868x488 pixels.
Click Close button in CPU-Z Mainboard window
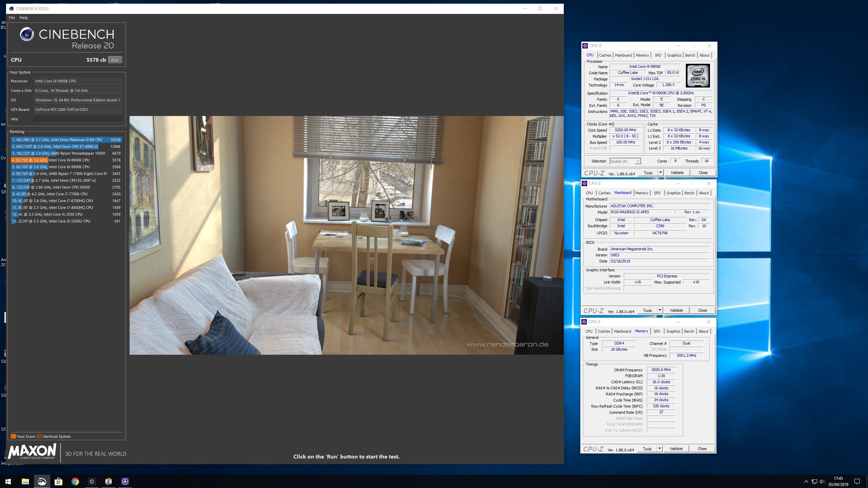point(702,310)
